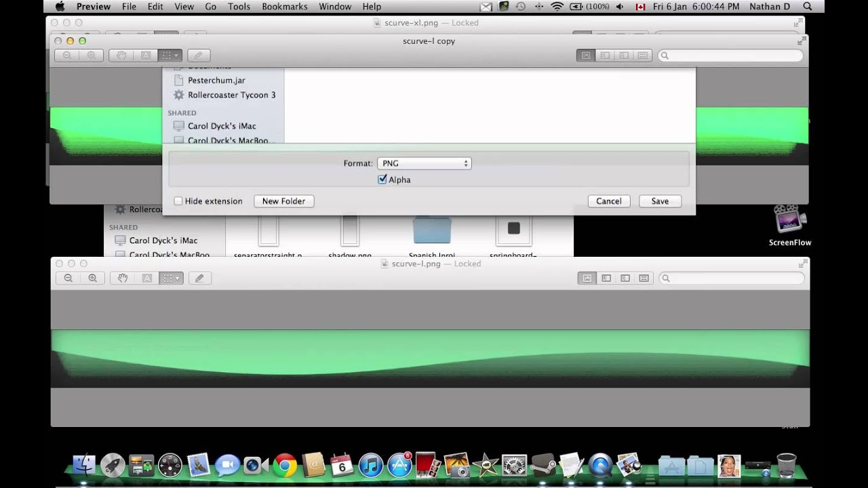The width and height of the screenshot is (868, 488).
Task: Uncheck the Alpha checkbox
Action: click(382, 180)
